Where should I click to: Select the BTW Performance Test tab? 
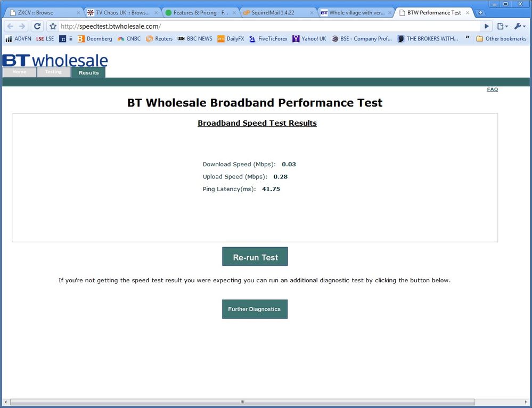(x=434, y=13)
